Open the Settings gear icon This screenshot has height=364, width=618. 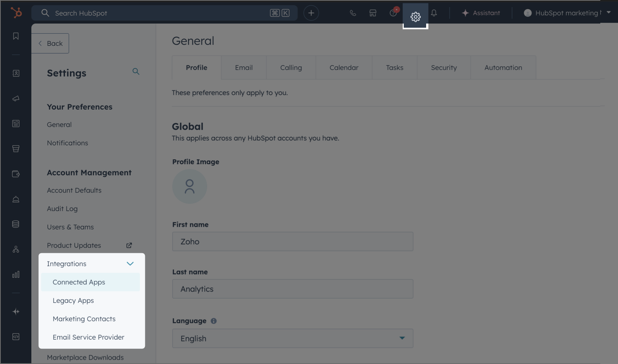tap(415, 17)
